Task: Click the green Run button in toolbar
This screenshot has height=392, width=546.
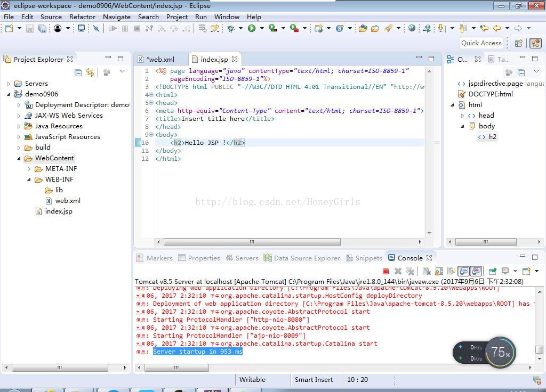Action: tap(252, 28)
